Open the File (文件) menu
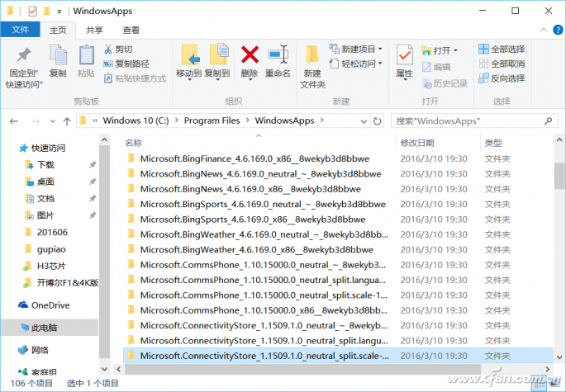The width and height of the screenshot is (566, 392). (x=20, y=30)
